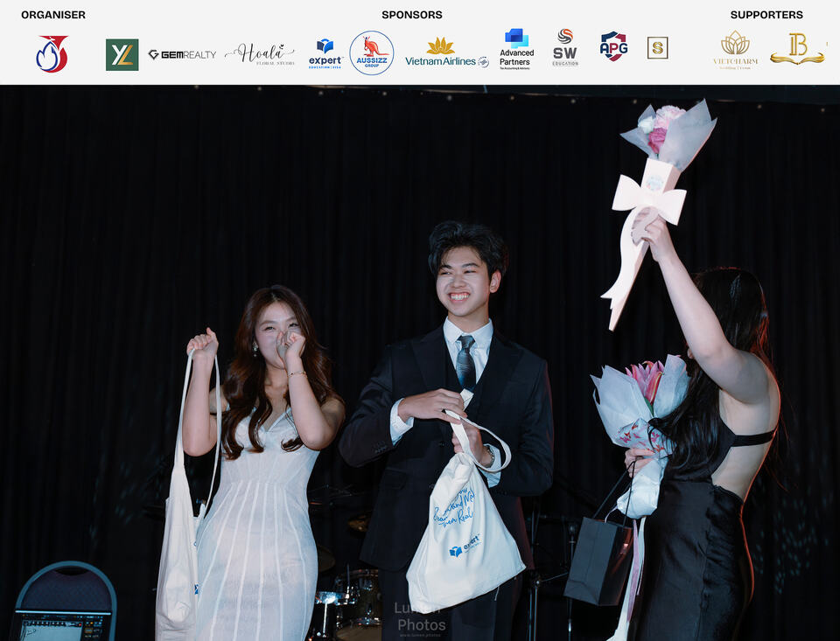Click the SUPPORTERS heading
Screen dimensions: 840x641
pos(766,15)
